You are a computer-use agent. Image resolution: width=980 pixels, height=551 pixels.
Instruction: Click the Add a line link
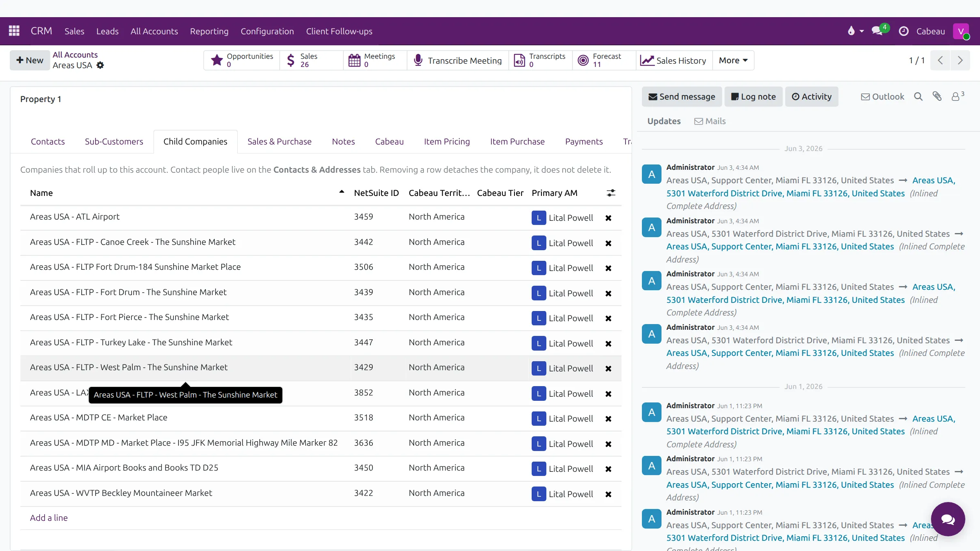pyautogui.click(x=49, y=518)
